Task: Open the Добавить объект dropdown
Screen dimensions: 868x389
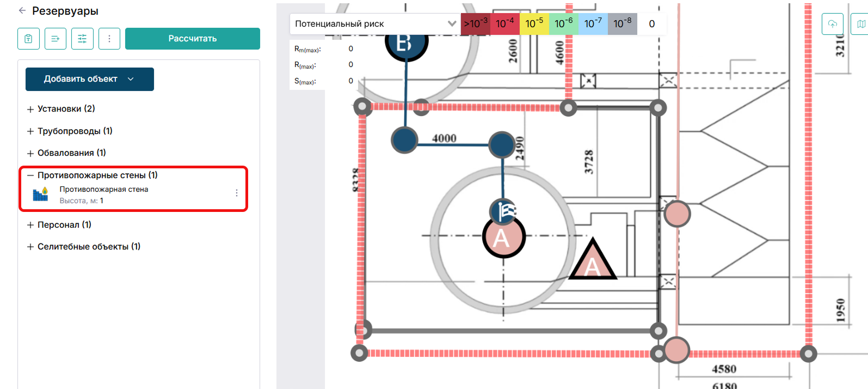Action: point(90,79)
